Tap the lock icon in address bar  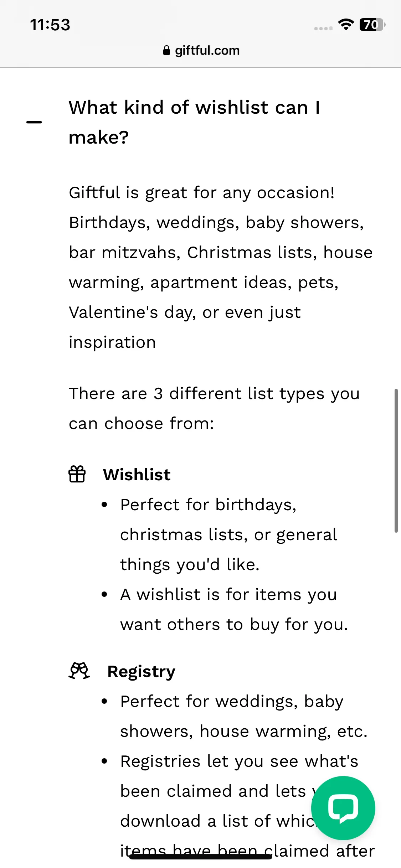coord(166,50)
